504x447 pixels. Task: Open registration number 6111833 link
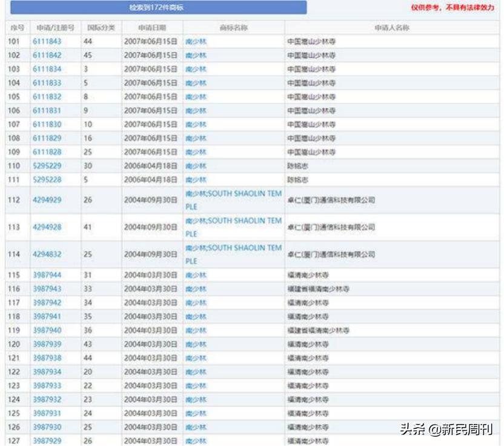click(x=47, y=83)
